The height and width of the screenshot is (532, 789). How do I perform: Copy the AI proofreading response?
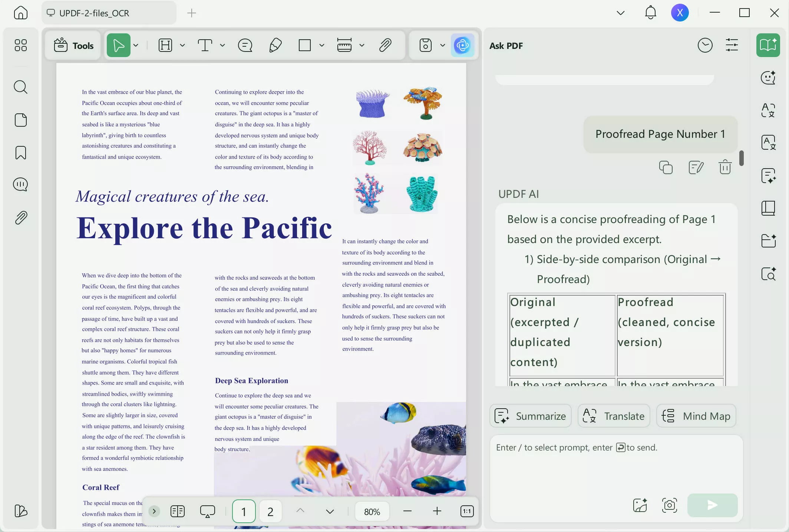(666, 167)
